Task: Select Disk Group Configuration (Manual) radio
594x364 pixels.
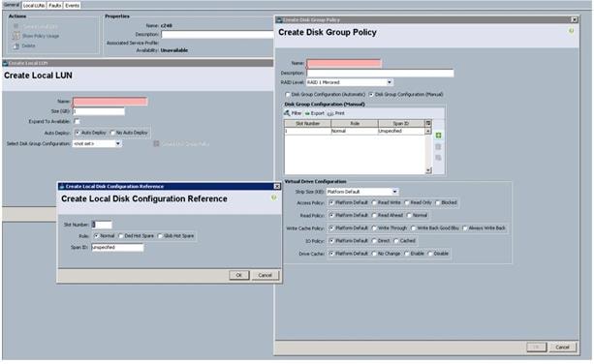Action: click(x=371, y=95)
